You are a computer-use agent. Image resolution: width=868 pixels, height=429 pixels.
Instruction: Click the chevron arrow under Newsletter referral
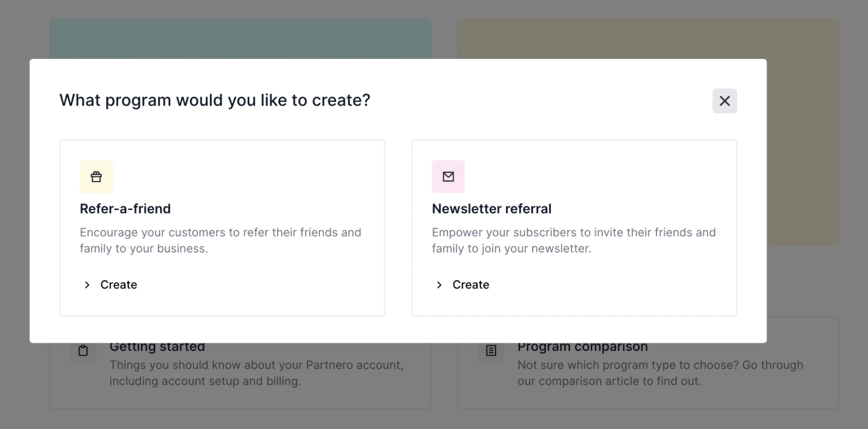tap(439, 285)
